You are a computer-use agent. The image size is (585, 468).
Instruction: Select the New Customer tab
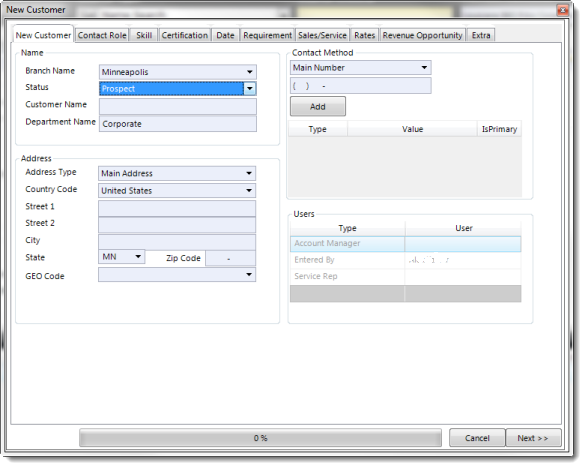[43, 35]
